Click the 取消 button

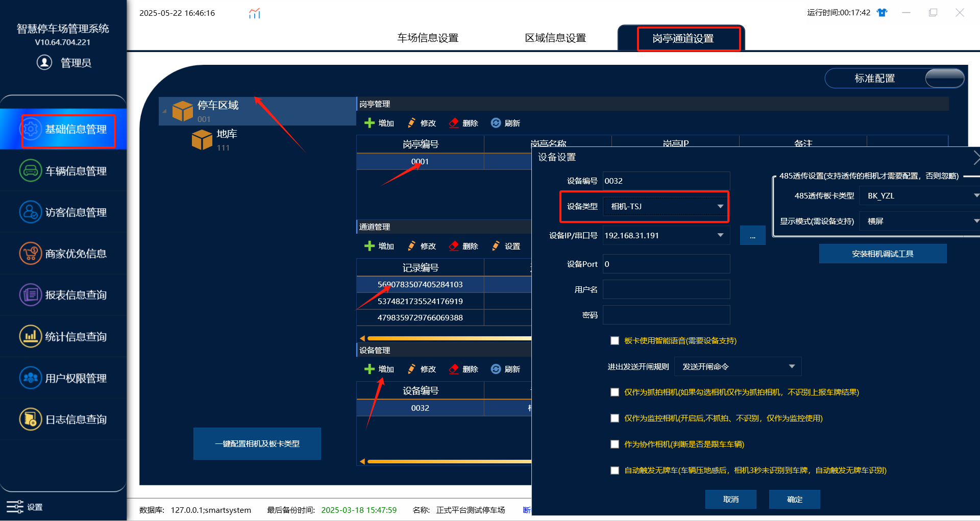point(731,500)
